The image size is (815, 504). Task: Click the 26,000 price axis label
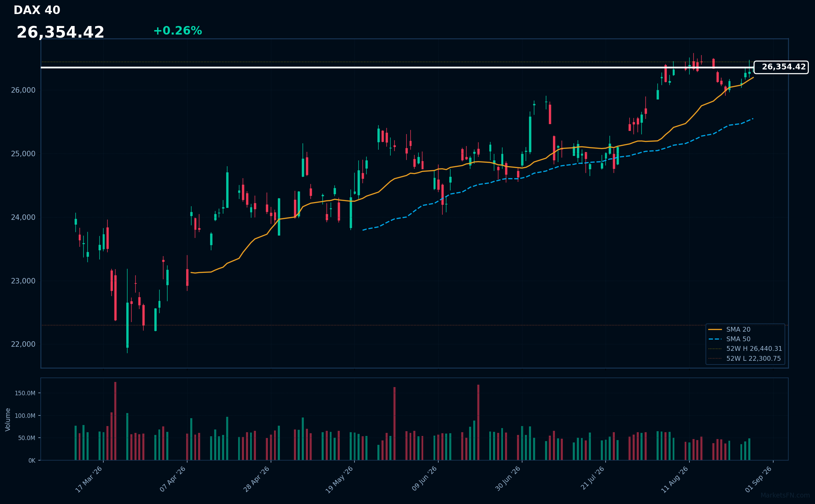(23, 90)
